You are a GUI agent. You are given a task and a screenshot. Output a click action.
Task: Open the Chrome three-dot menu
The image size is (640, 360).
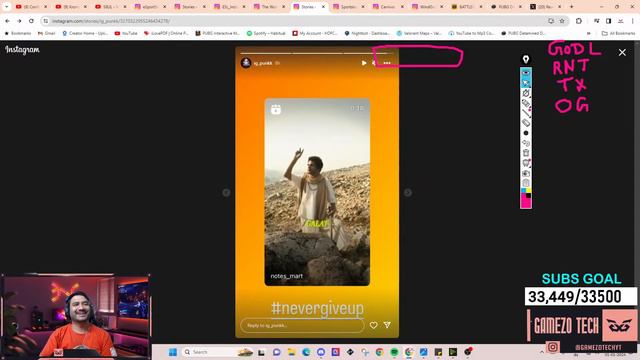(x=633, y=21)
